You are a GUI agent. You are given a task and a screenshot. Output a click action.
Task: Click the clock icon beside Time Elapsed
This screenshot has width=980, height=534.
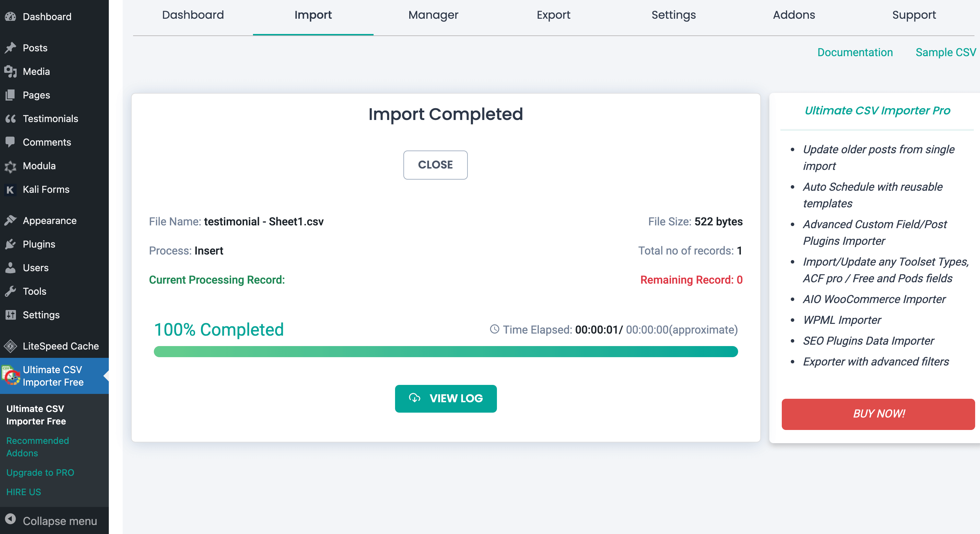(494, 329)
